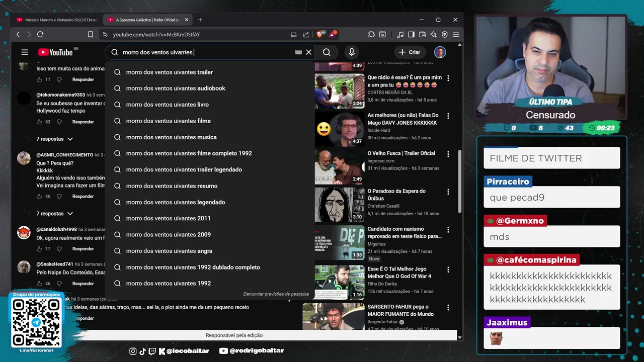Select suggestion morro dos ventos uivantes trailer
Screen dimensions: 644x362
point(210,72)
